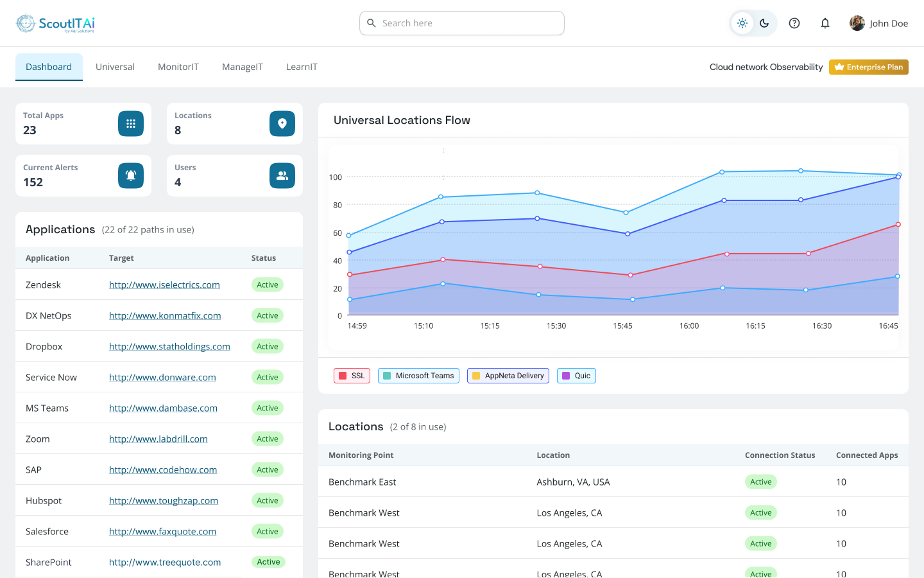Select the LearnIT tab

pos(302,66)
